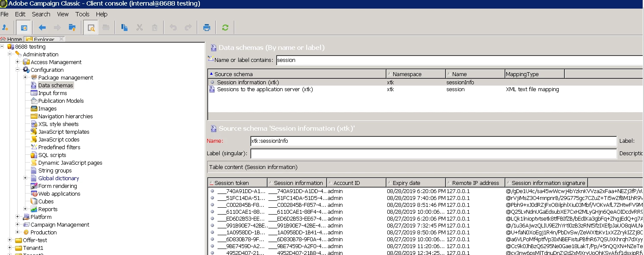Expand the Offer-test folder
The height and width of the screenshot is (255, 644).
(x=10, y=240)
